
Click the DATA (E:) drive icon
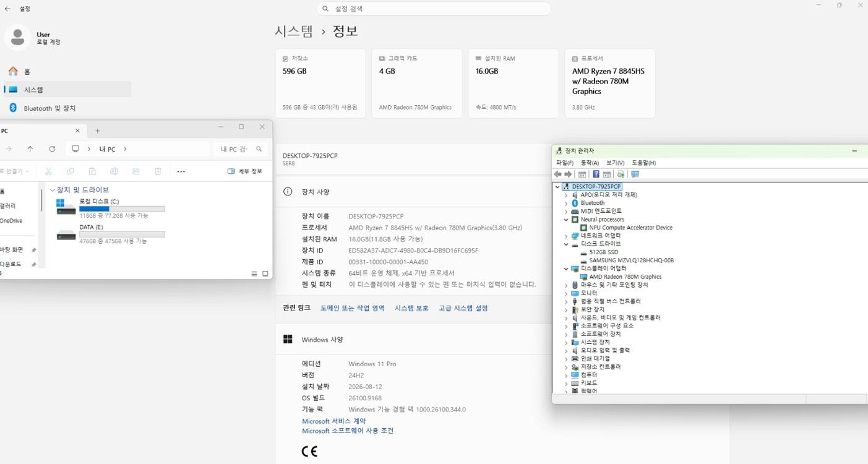(66, 235)
